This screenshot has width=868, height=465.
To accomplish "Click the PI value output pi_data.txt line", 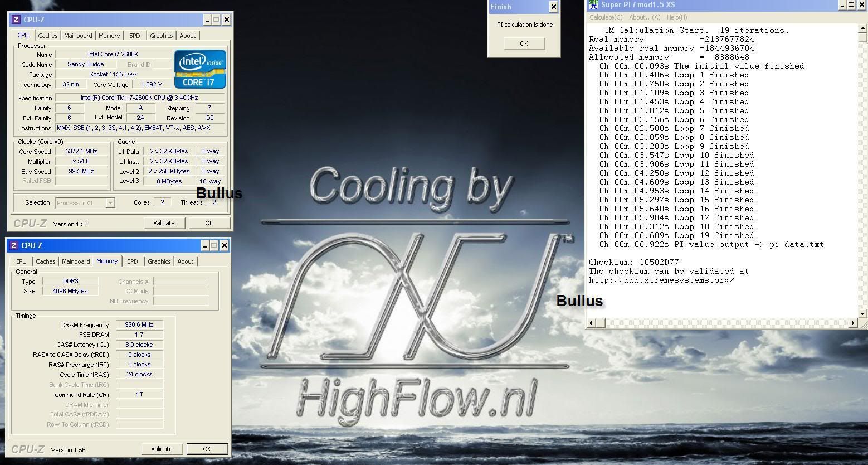I will 711,245.
